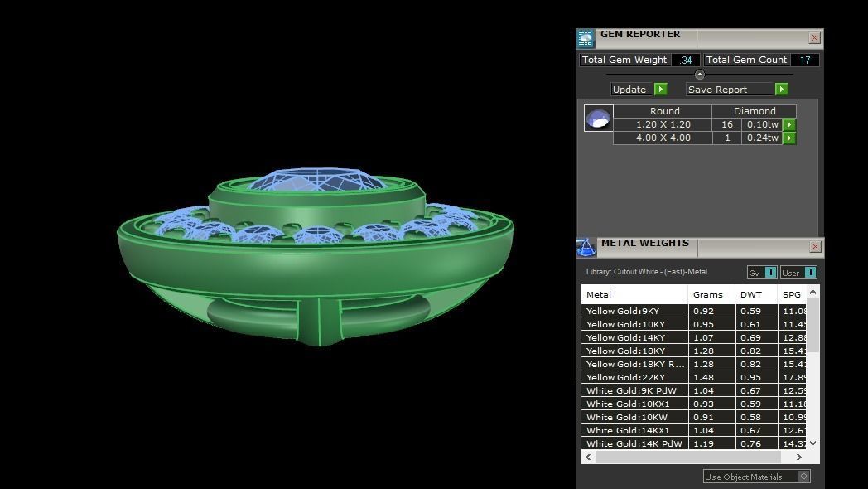Select the White Gold:14KX1 row
Viewport: 868px width, 489px height.
point(693,431)
